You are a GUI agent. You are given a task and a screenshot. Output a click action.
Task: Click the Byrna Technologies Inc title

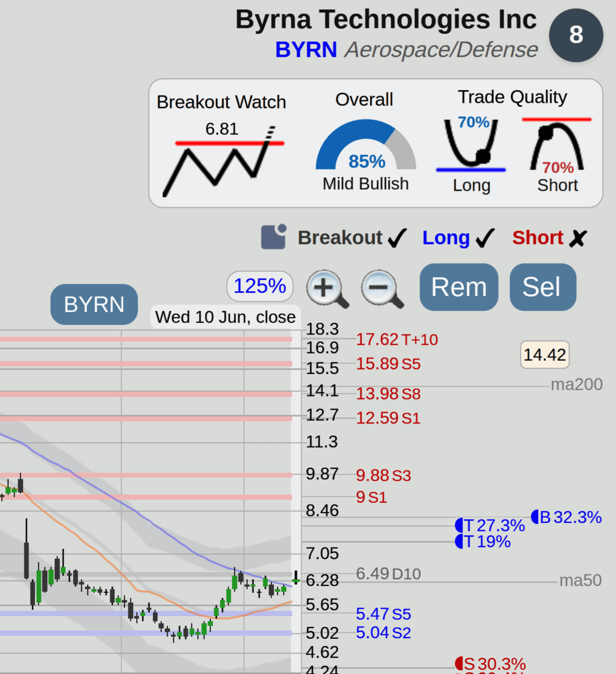(386, 20)
